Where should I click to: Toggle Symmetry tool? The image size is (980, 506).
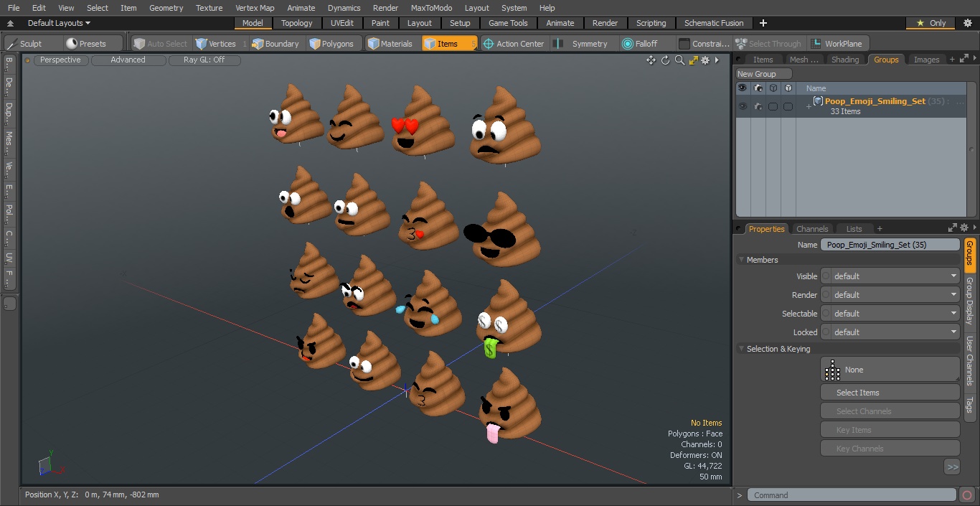(x=583, y=44)
